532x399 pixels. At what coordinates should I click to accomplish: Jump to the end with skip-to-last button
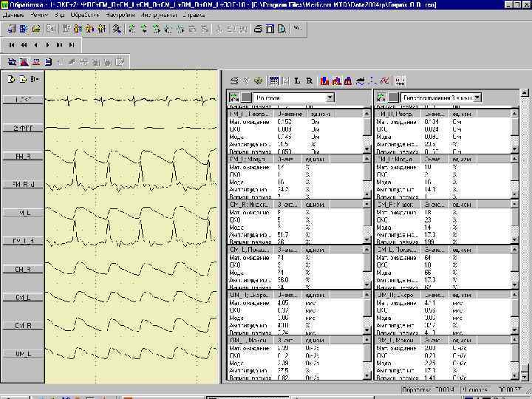72,45
